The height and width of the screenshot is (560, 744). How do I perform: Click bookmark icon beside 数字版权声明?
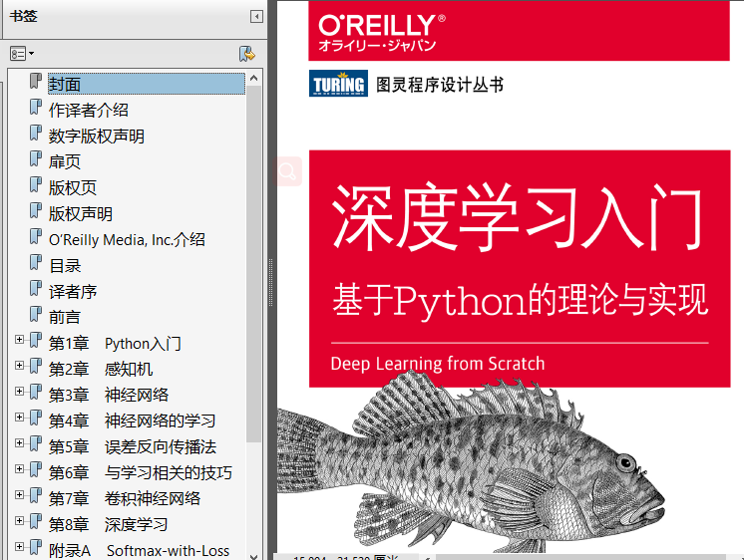(x=36, y=133)
